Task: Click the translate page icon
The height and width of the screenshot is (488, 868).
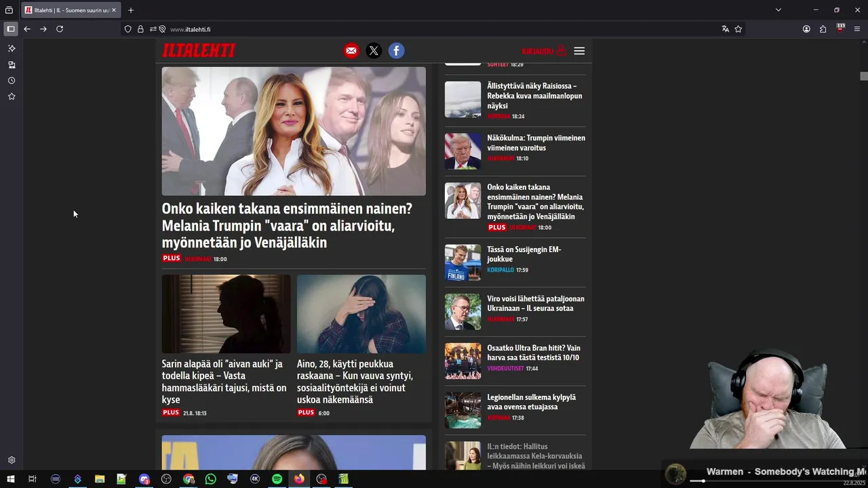Action: click(726, 29)
